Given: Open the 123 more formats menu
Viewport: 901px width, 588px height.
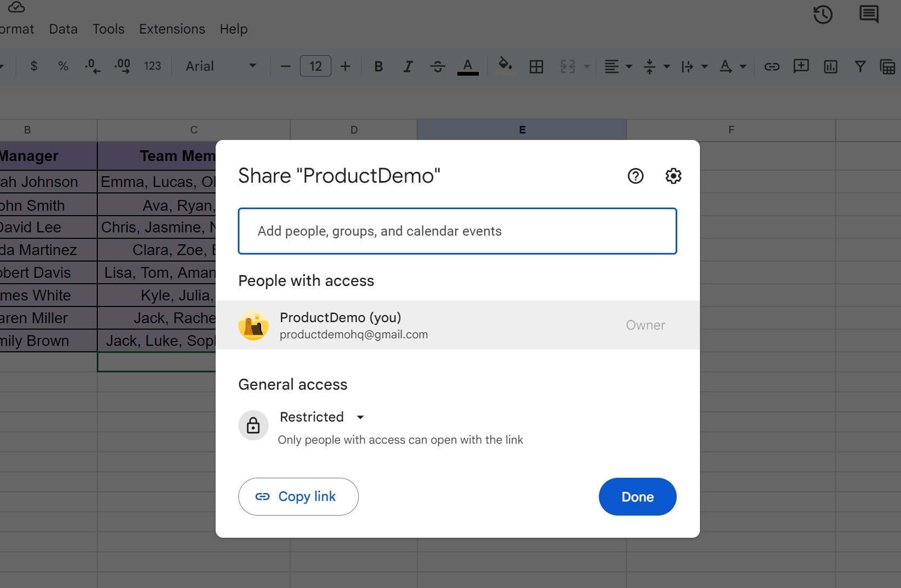Looking at the screenshot, I should pyautogui.click(x=152, y=66).
